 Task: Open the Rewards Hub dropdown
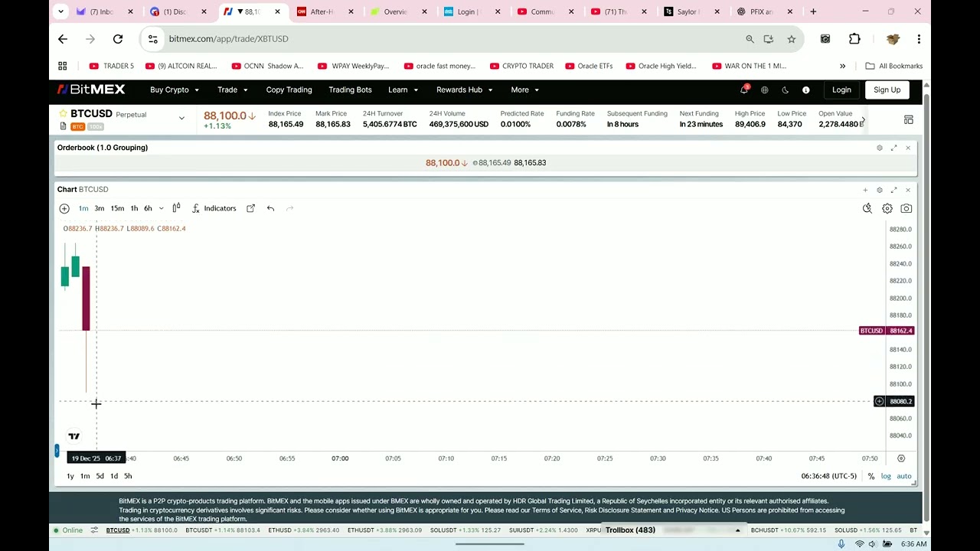point(465,90)
